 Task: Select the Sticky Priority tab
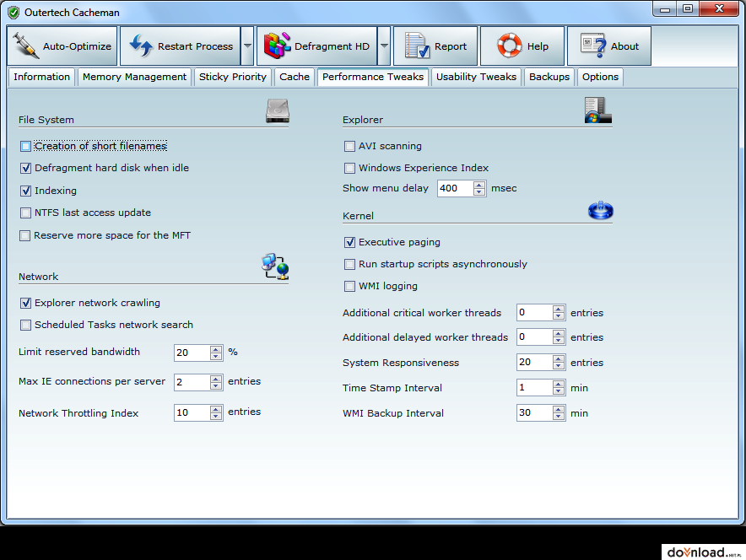(x=233, y=77)
